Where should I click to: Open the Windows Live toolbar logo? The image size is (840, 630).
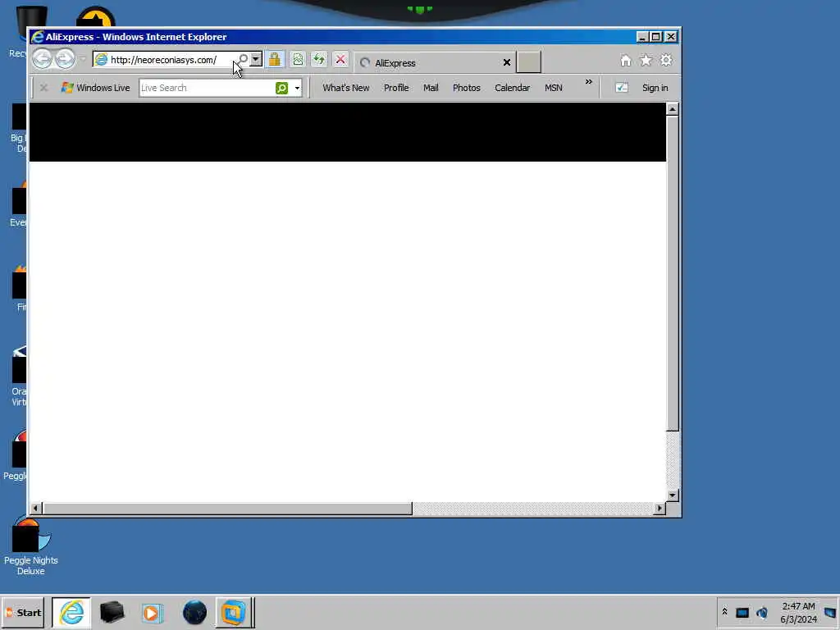click(95, 87)
